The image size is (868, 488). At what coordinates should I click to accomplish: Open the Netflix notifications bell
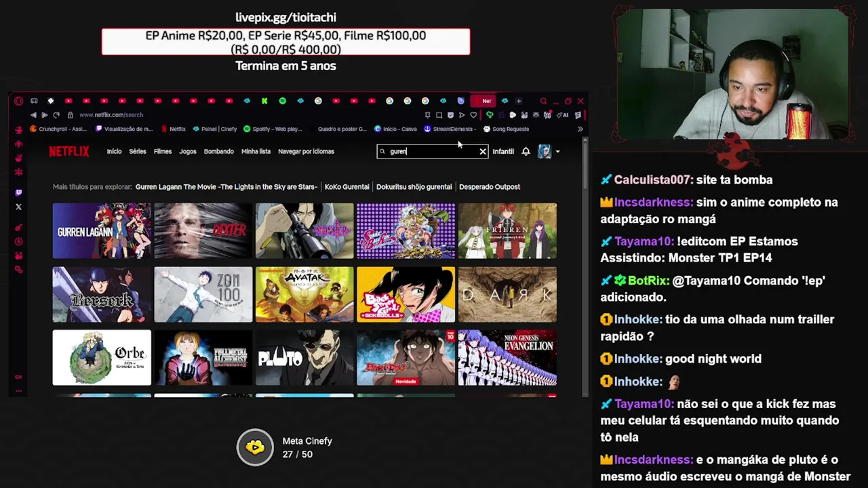(x=526, y=151)
